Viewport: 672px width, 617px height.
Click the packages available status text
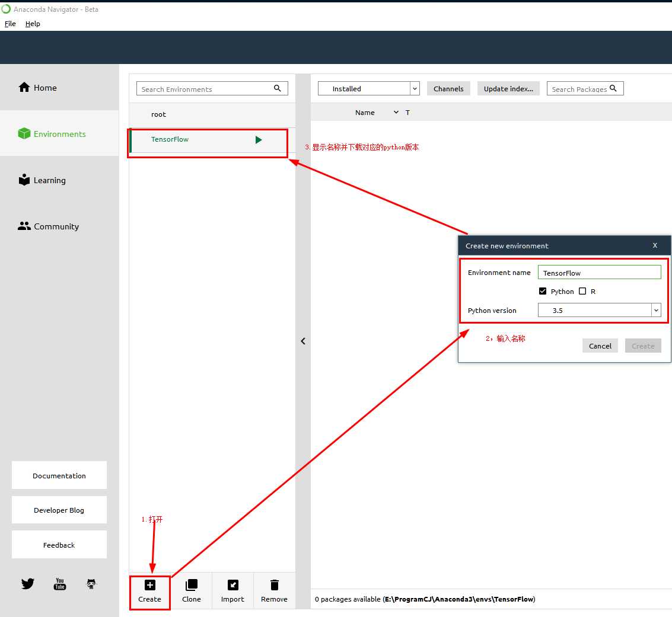point(425,599)
